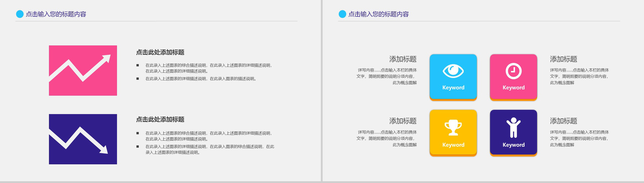Screen dimensions: 644x183
Task: Click the clock icon in pink tile
Action: click(513, 71)
